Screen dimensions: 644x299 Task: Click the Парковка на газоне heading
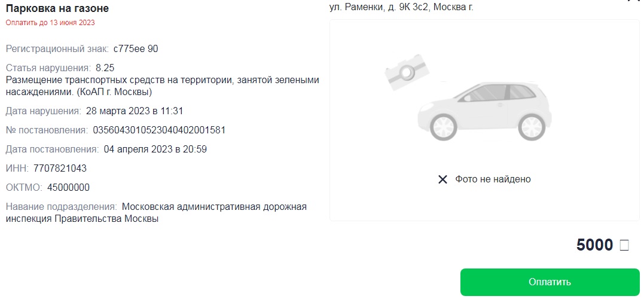click(57, 8)
